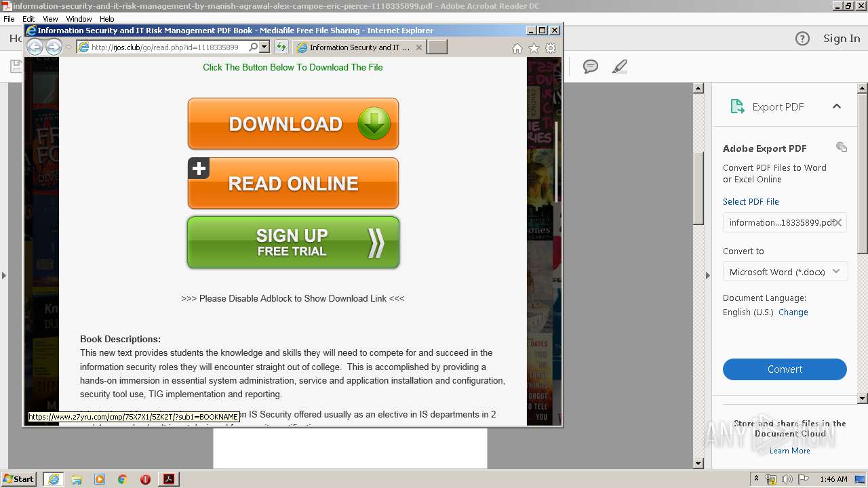This screenshot has height=488, width=868.
Task: Remove the selected information PDF file
Action: coord(838,222)
